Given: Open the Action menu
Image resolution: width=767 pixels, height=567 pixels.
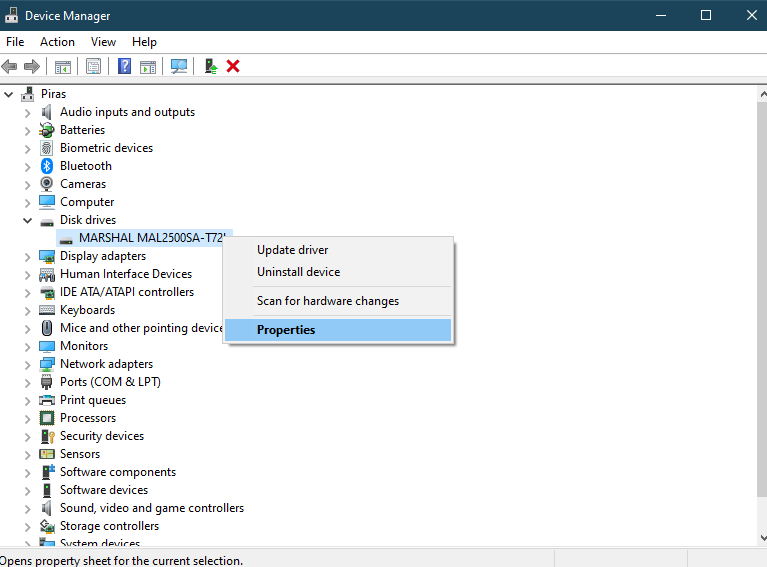Looking at the screenshot, I should coord(57,42).
